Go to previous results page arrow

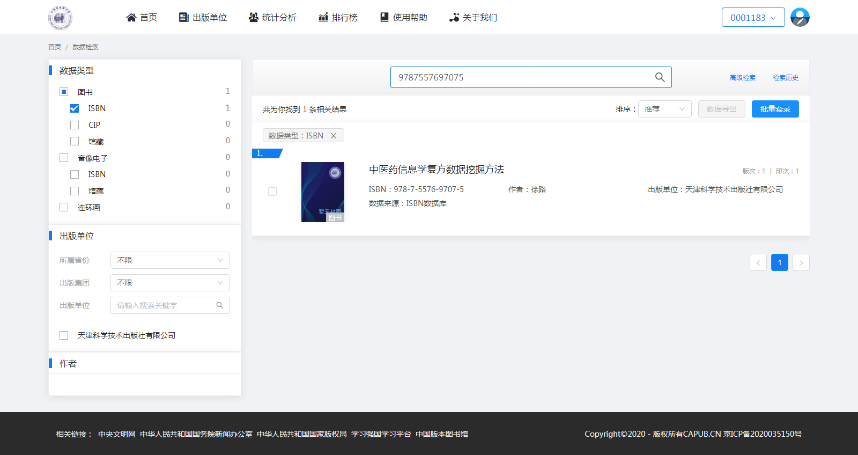click(758, 262)
